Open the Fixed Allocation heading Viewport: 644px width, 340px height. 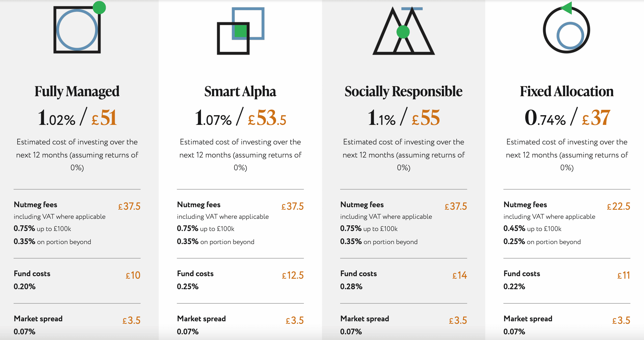(x=567, y=91)
